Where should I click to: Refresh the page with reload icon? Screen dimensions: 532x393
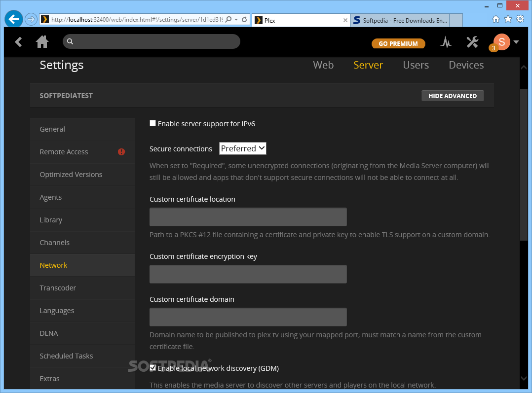(244, 19)
